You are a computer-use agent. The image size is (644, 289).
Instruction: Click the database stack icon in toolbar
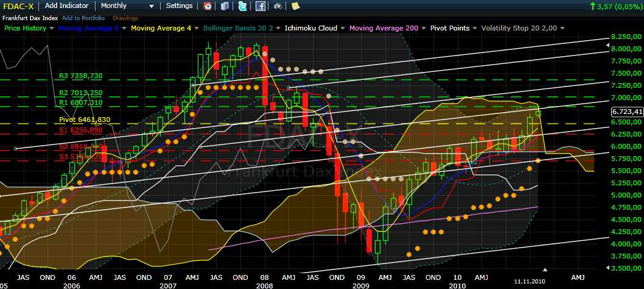point(225,5)
